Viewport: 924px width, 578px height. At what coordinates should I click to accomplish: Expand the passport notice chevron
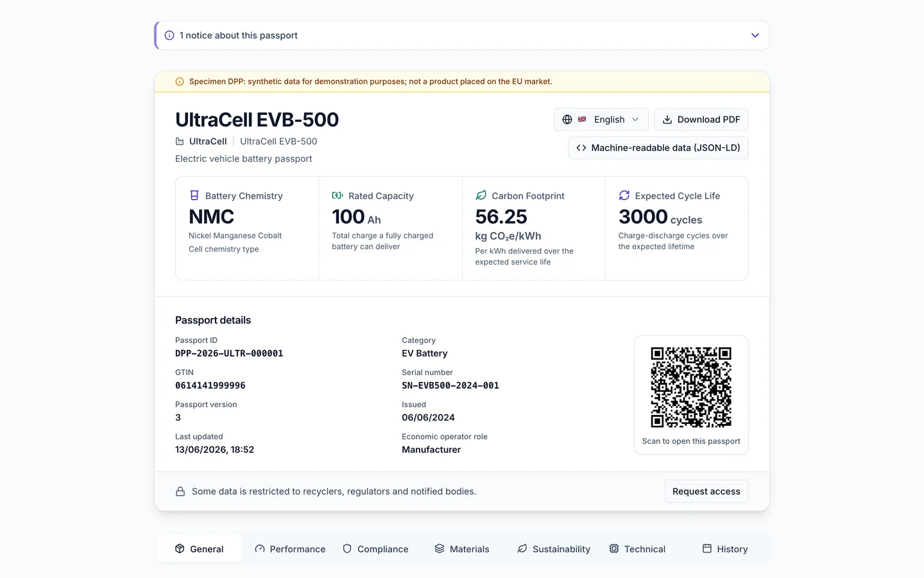(755, 35)
